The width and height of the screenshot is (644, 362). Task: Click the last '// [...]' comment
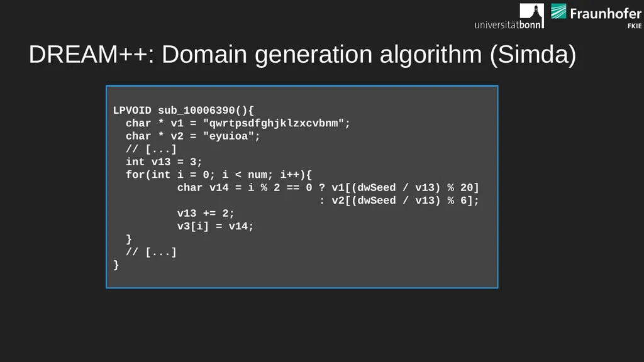coord(151,252)
